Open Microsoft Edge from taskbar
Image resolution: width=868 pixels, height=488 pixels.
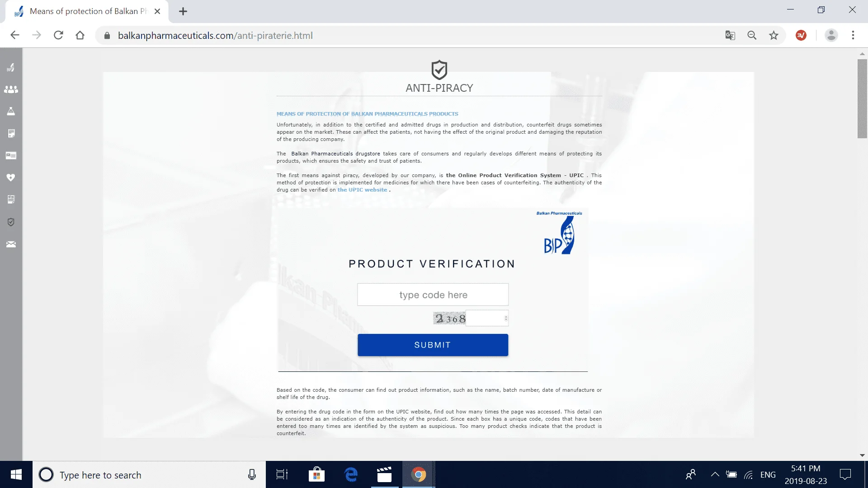click(351, 474)
